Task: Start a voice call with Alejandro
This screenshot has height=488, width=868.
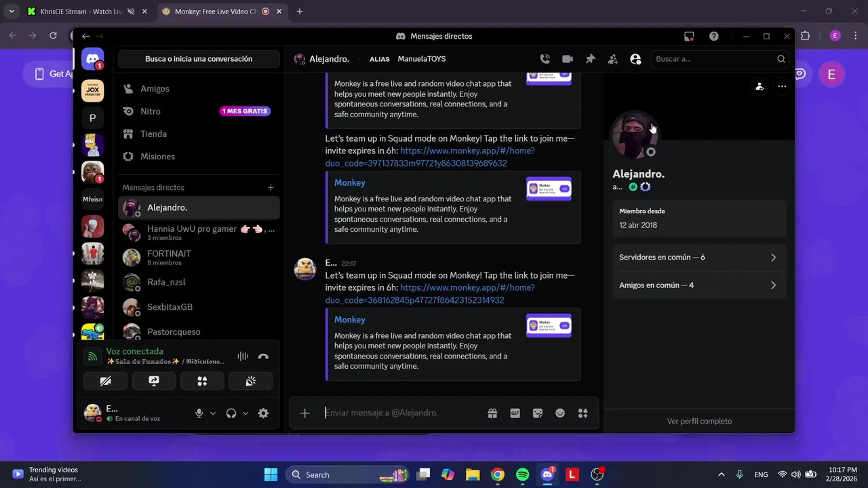Action: [545, 59]
